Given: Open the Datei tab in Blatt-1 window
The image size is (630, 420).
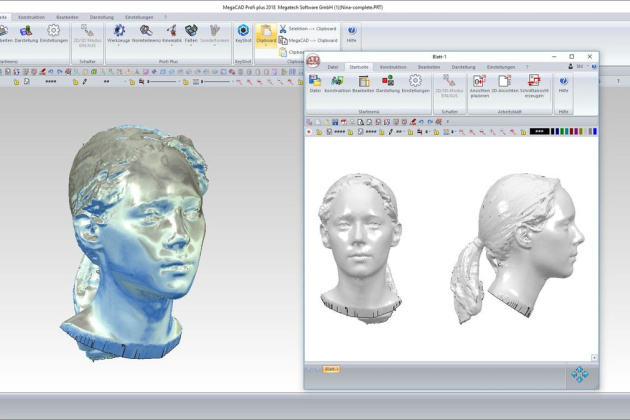Looking at the screenshot, I should pyautogui.click(x=332, y=66).
